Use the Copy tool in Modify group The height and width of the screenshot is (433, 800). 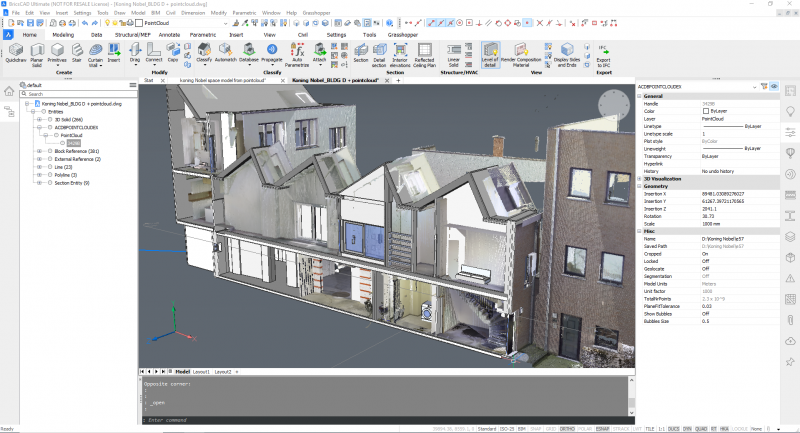pyautogui.click(x=173, y=53)
